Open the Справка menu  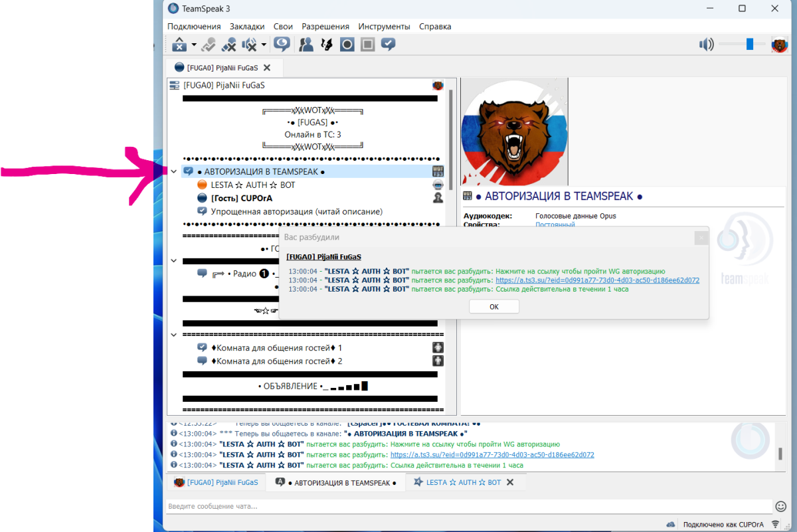(x=435, y=27)
